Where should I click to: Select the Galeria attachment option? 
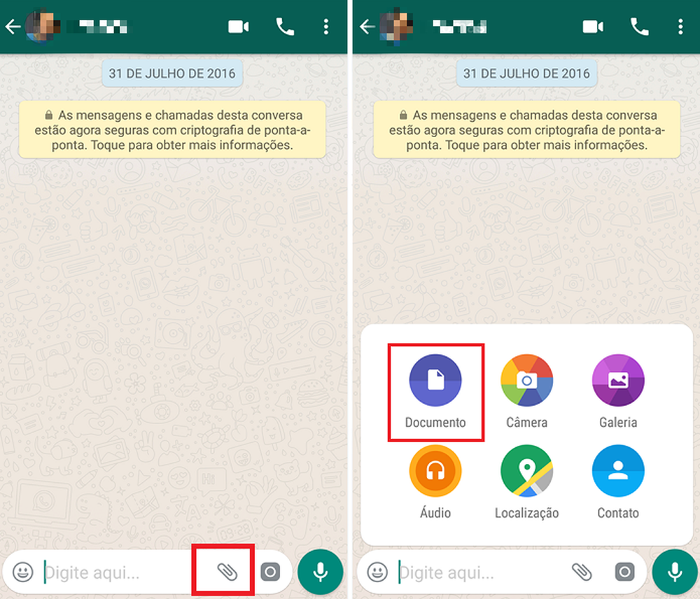point(618,391)
